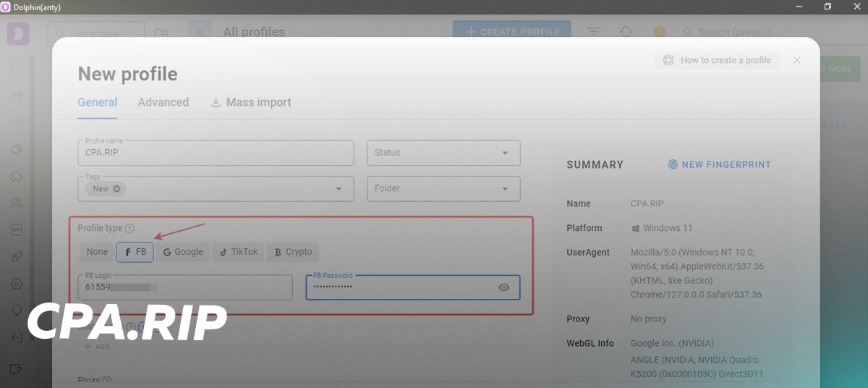Viewport: 868px width, 388px height.
Task: Click the Profile name input field
Action: pos(216,153)
